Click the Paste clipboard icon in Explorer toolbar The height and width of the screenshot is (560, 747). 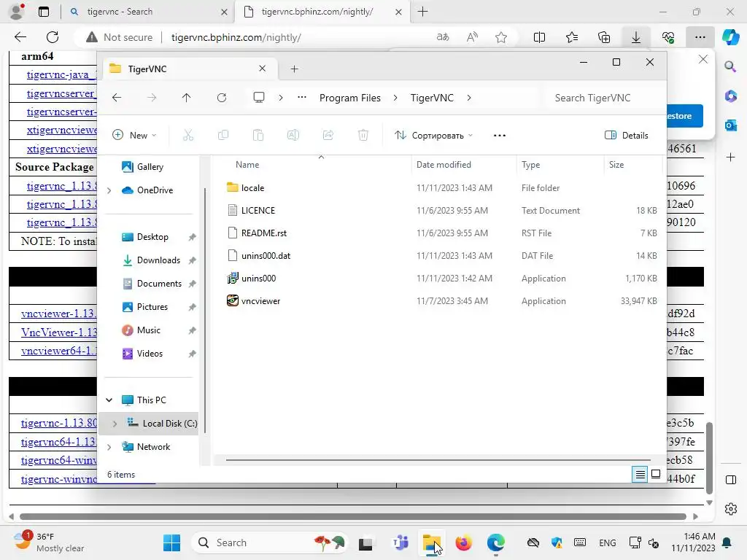coord(258,135)
